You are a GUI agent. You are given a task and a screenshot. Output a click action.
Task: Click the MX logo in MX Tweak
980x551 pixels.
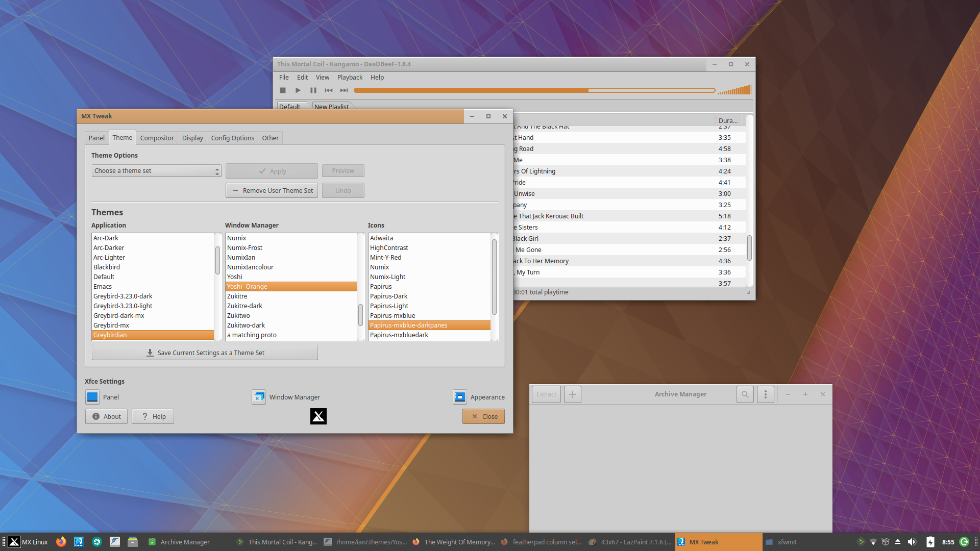click(318, 416)
